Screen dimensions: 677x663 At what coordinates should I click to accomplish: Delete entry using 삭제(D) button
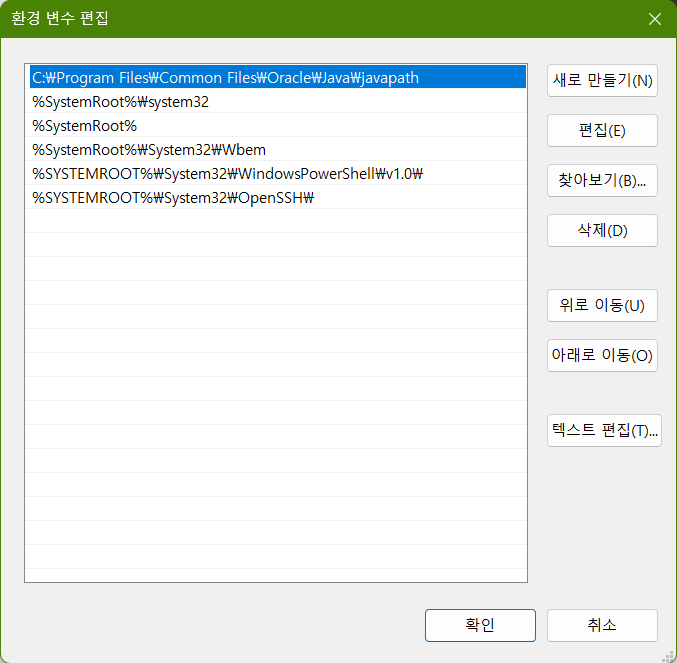pos(602,230)
